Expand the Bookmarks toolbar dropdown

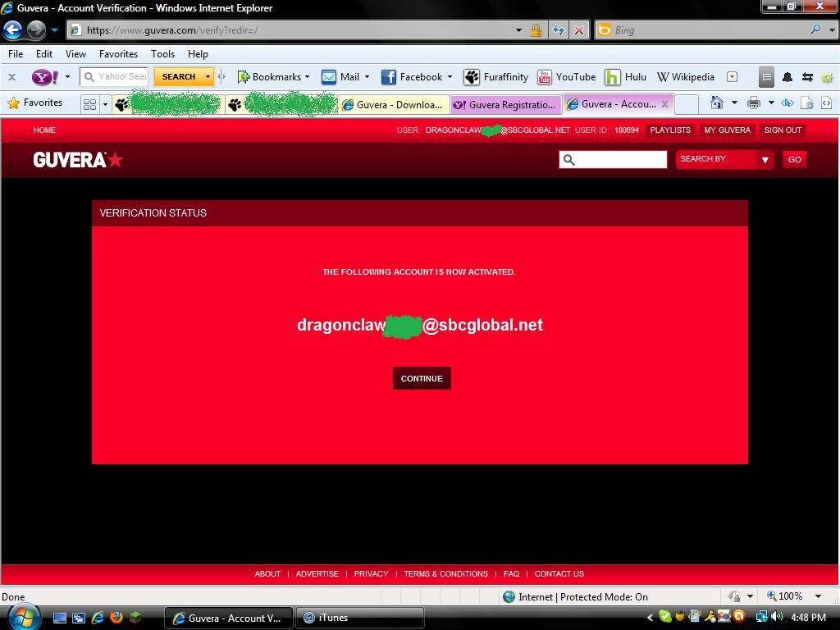pyautogui.click(x=307, y=76)
